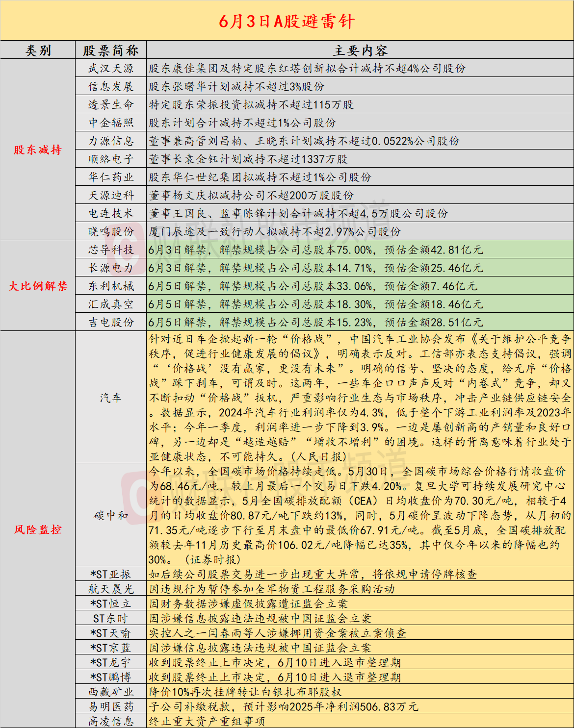Click the 总股本75.00% unlock row

pos(360,250)
